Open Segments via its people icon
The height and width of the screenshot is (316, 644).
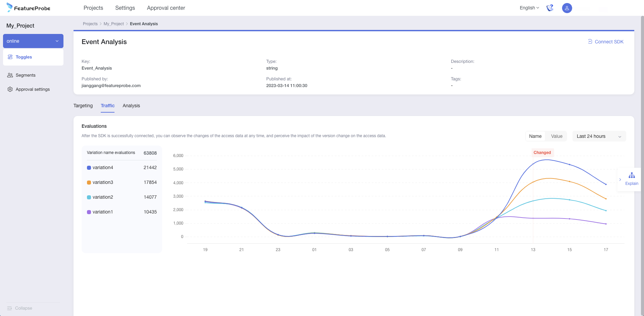pyautogui.click(x=10, y=75)
